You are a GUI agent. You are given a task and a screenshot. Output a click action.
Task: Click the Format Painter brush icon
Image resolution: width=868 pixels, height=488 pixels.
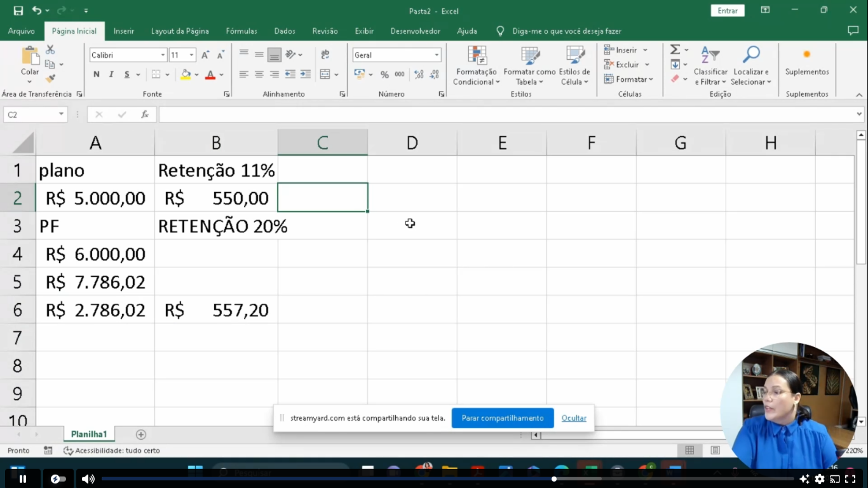pyautogui.click(x=50, y=78)
